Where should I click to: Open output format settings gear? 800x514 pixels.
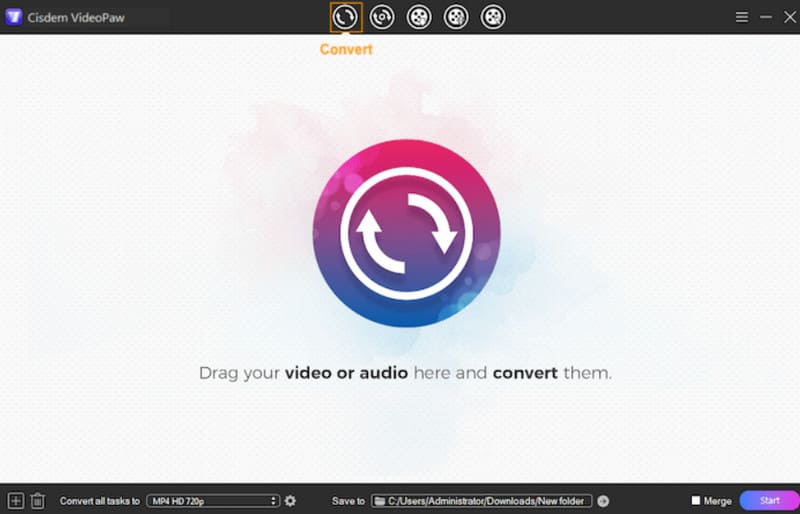pos(290,501)
